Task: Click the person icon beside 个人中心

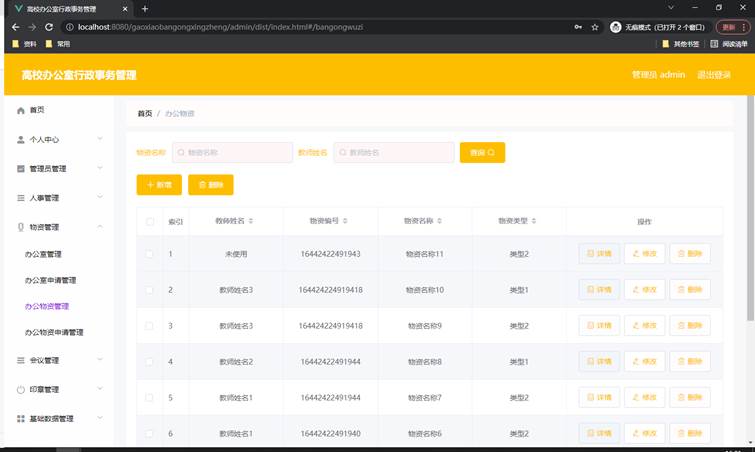Action: [x=21, y=140]
